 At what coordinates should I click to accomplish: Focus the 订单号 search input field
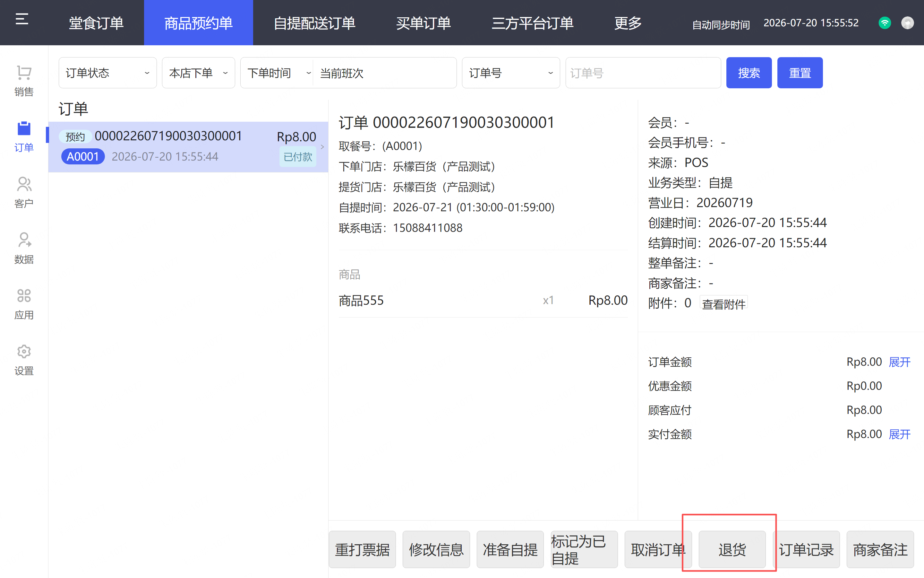pyautogui.click(x=643, y=73)
